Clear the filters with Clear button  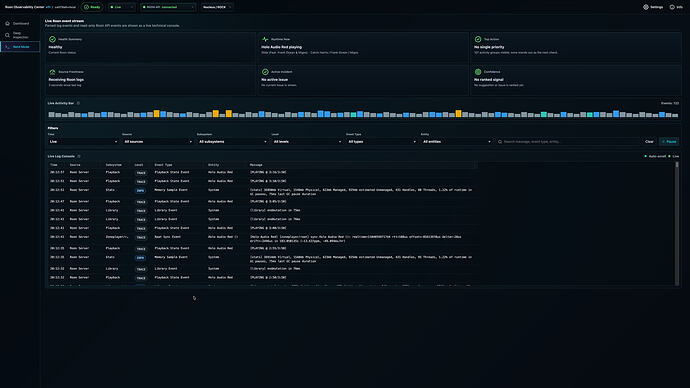[649, 142]
